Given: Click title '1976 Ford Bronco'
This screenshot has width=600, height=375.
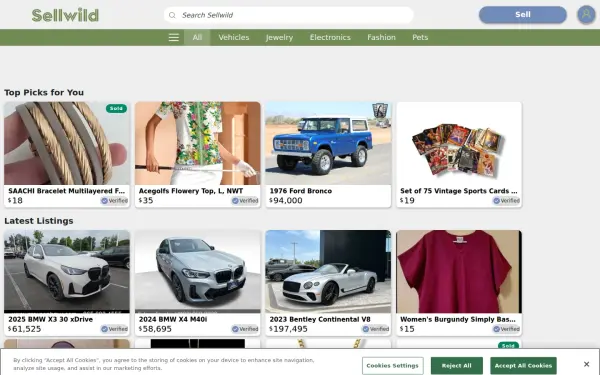Looking at the screenshot, I should pyautogui.click(x=301, y=191).
